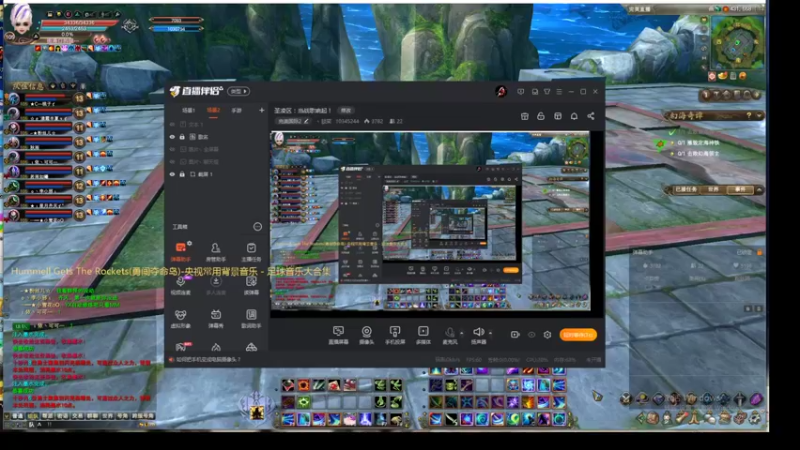Click the pink bag icon in game menu
This screenshot has width=800, height=450.
click(756, 398)
